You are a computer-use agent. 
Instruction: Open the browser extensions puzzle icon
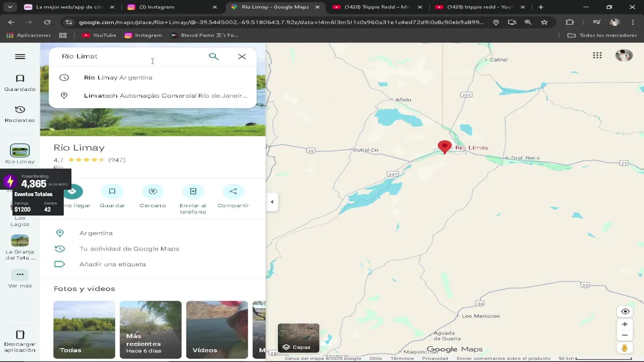coord(570,22)
